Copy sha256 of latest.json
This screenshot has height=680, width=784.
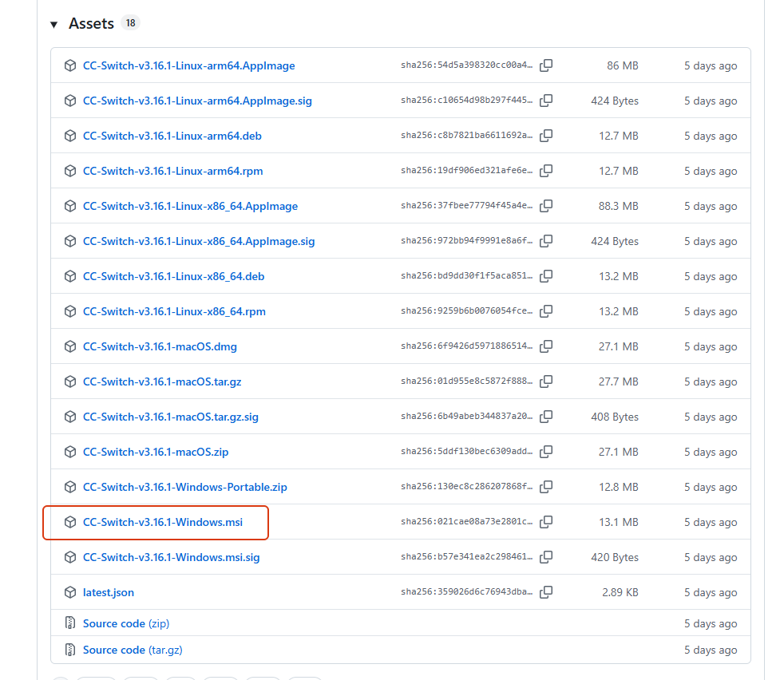tap(546, 592)
